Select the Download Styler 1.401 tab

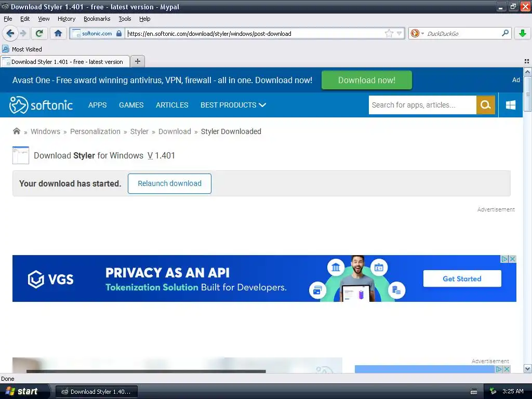click(65, 62)
